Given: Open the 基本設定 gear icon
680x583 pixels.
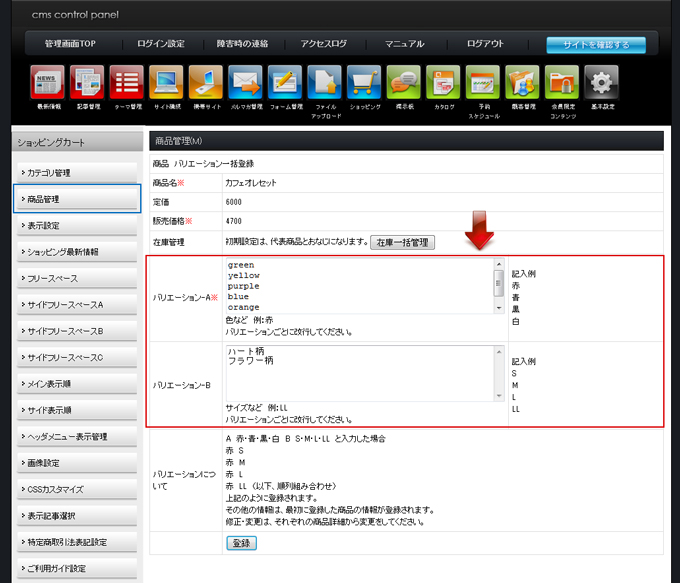Looking at the screenshot, I should tap(601, 83).
